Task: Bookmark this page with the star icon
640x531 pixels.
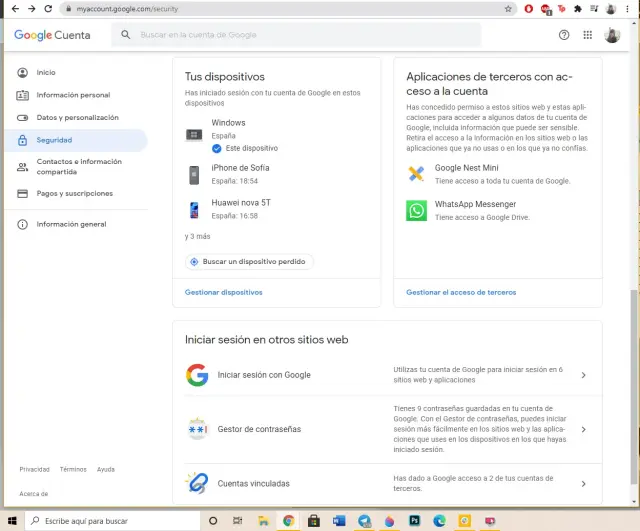Action: pos(508,8)
